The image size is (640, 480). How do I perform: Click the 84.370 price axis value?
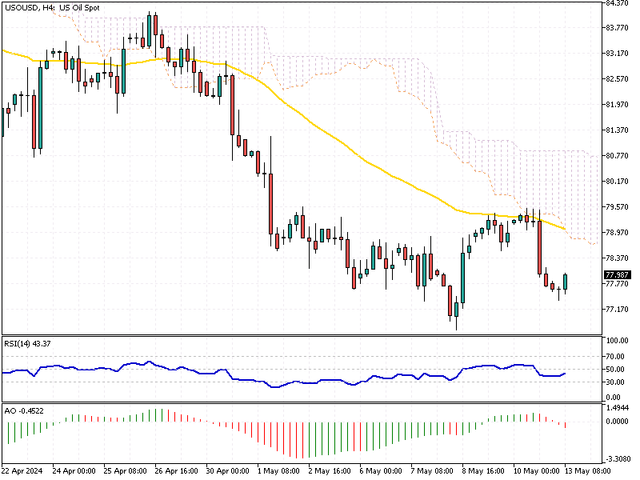click(617, 3)
